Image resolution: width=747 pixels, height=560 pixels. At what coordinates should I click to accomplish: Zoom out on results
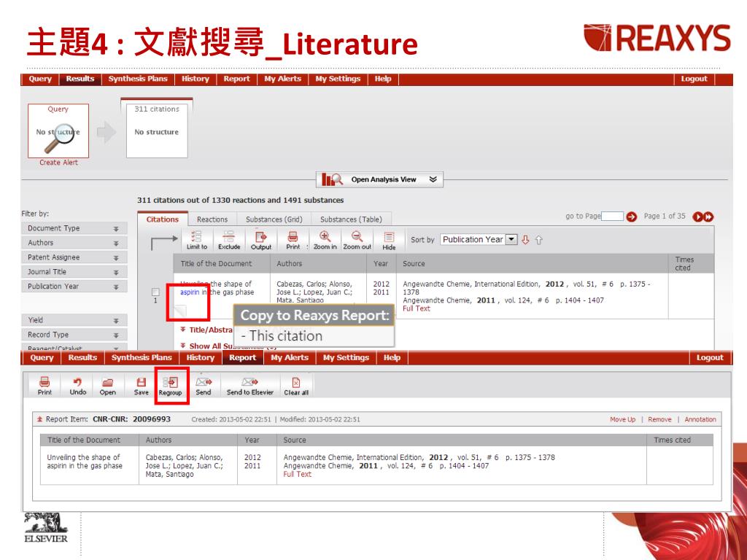tap(357, 239)
